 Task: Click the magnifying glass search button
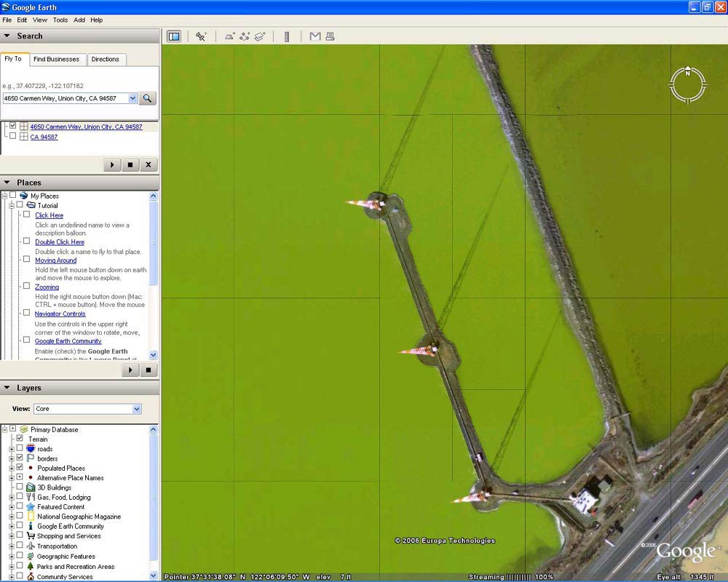147,98
